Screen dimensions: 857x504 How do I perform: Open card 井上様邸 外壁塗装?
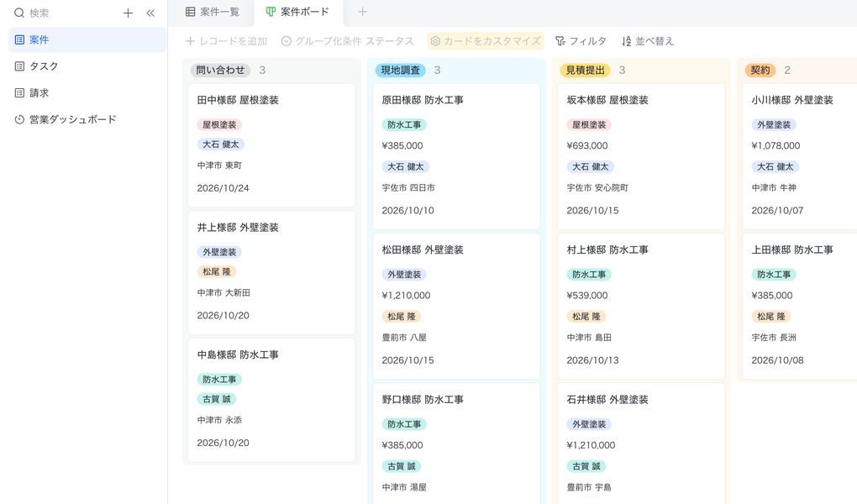point(271,273)
